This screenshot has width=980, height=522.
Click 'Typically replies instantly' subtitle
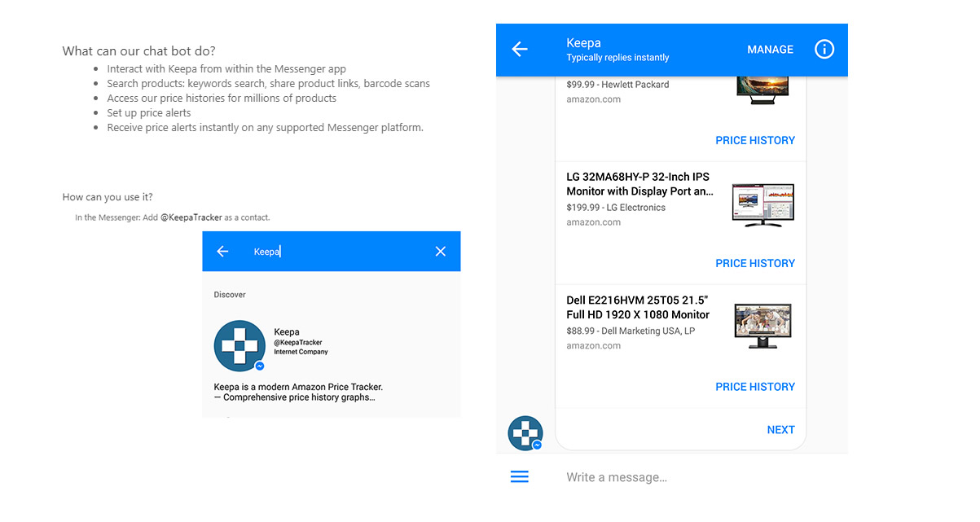pos(617,58)
